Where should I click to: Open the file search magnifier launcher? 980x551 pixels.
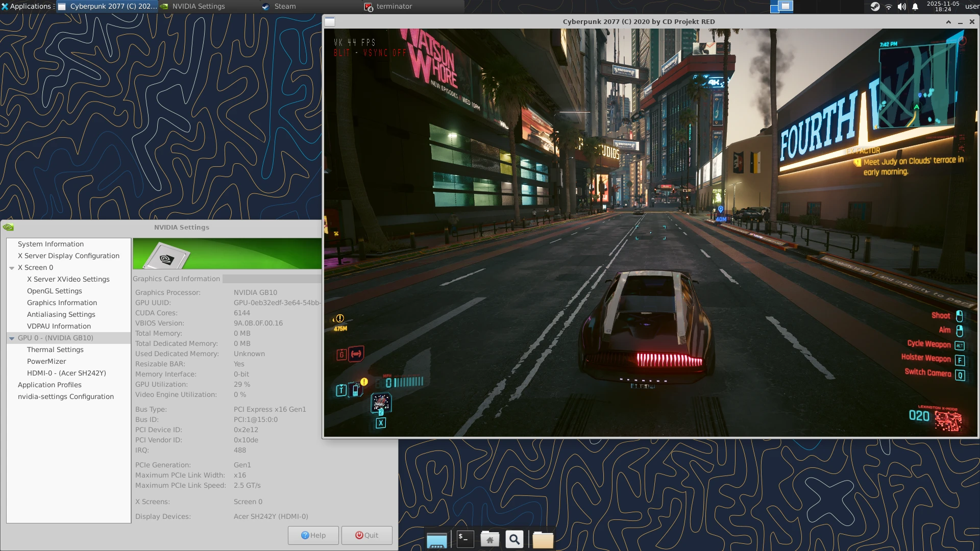click(514, 539)
